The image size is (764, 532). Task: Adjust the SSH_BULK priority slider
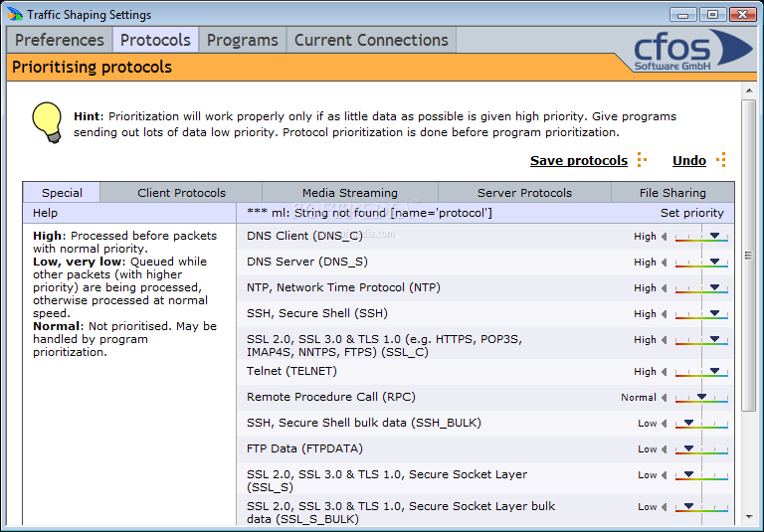[x=701, y=424]
